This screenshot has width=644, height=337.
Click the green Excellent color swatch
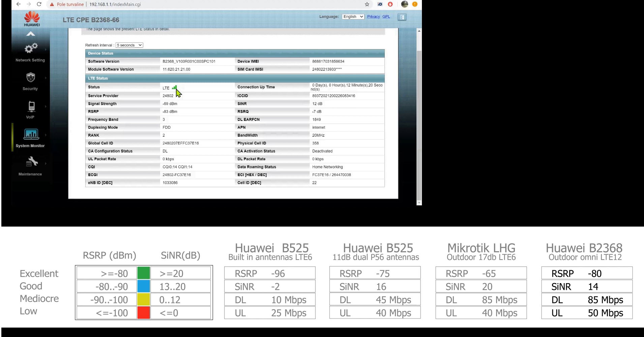(x=144, y=273)
